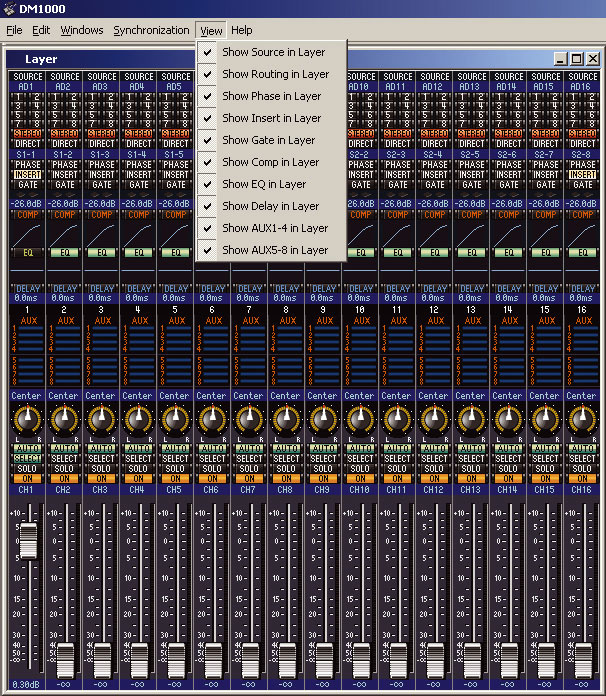Toggle INSERT on channel 16
This screenshot has height=696, width=606.
click(x=582, y=175)
